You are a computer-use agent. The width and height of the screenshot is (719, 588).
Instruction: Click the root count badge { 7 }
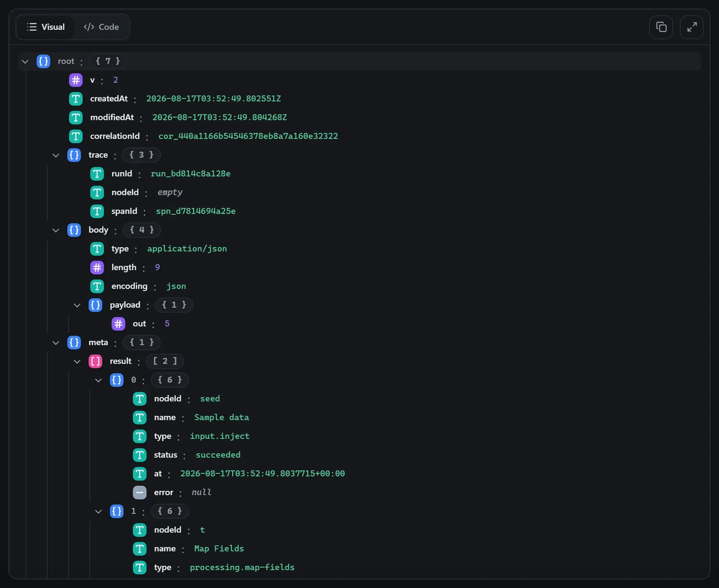coord(108,61)
